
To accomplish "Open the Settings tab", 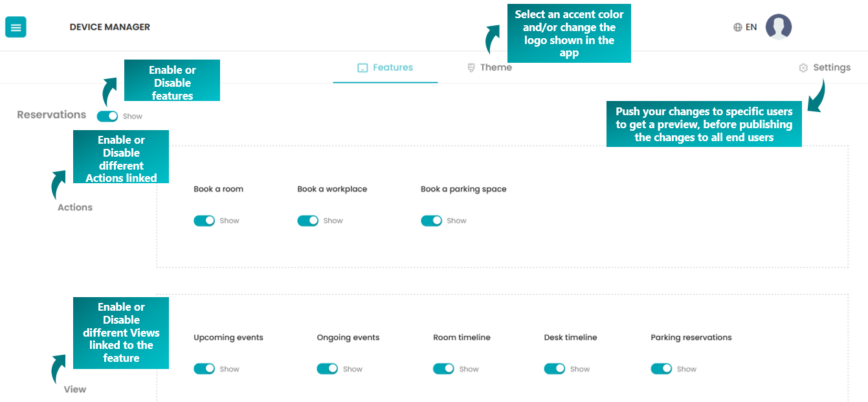I will (x=825, y=67).
